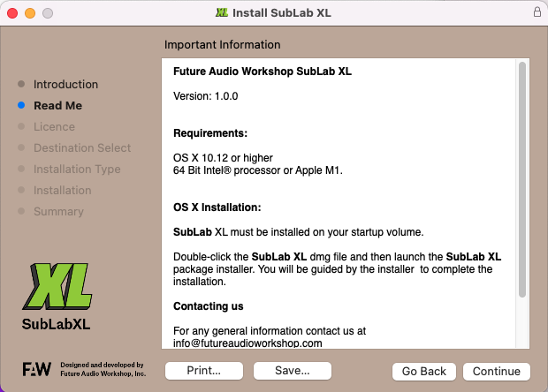This screenshot has width=548, height=392.
Task: Open the Print dialog
Action: pyautogui.click(x=203, y=371)
